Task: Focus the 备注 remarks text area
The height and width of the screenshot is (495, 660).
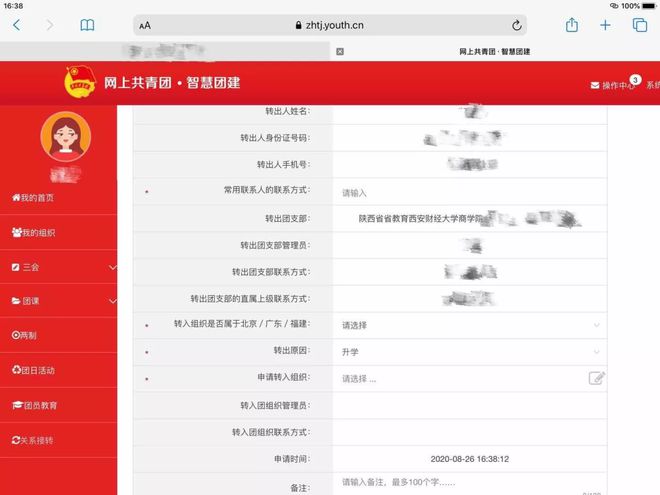Action: pyautogui.click(x=470, y=485)
